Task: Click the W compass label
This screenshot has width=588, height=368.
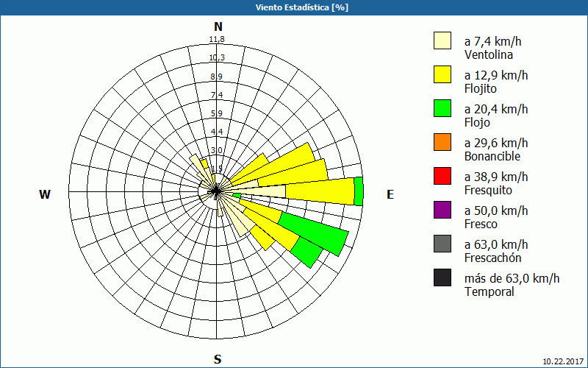Action: click(45, 194)
